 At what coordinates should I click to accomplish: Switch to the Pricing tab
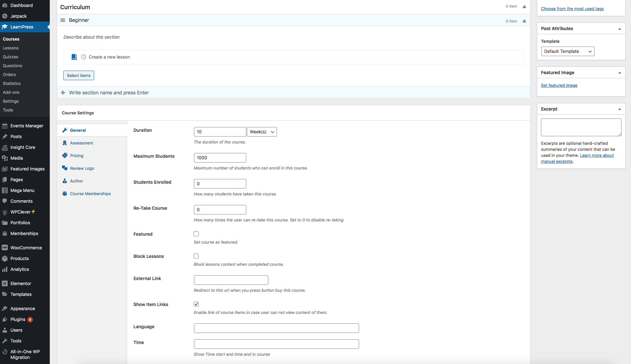[92, 156]
